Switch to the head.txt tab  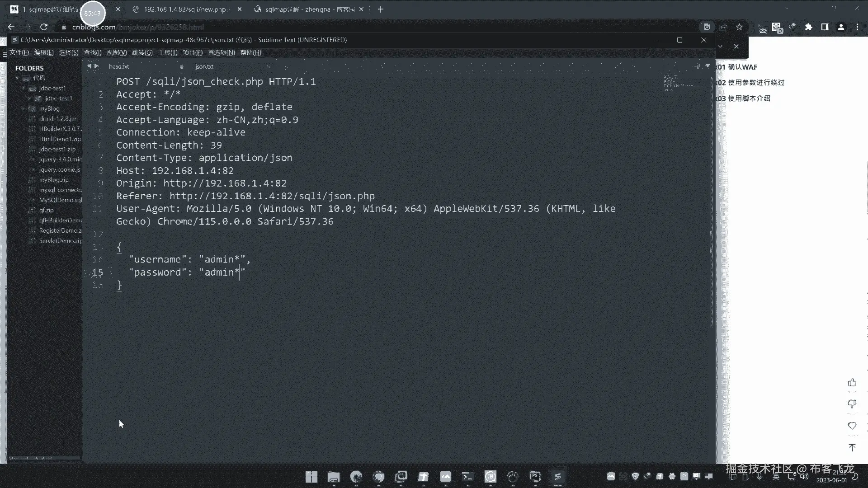tap(119, 66)
